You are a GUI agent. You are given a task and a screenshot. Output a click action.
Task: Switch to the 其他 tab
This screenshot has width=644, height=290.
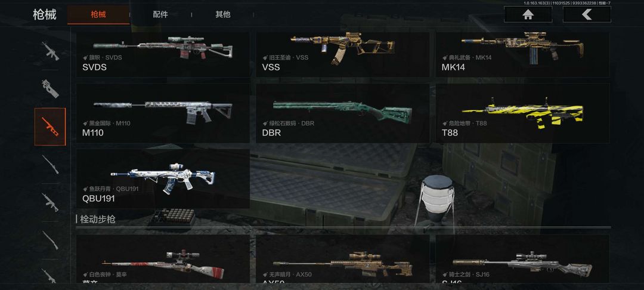coord(223,14)
